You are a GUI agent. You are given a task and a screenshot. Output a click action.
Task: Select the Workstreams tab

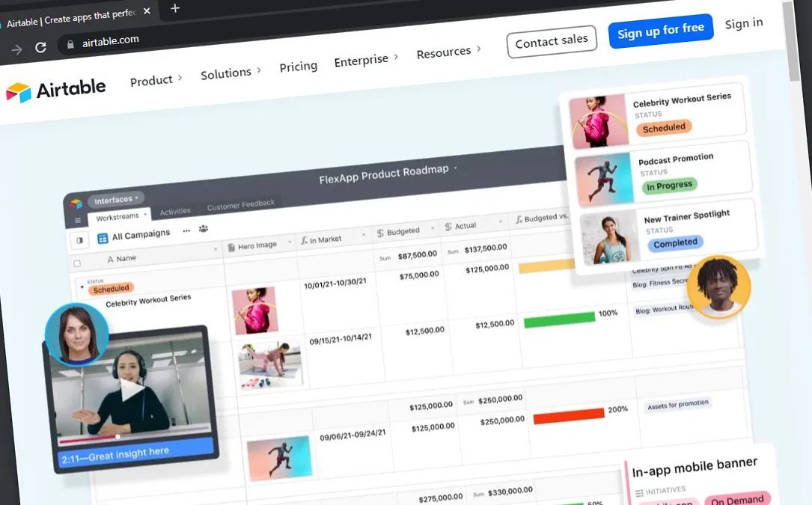pyautogui.click(x=119, y=216)
